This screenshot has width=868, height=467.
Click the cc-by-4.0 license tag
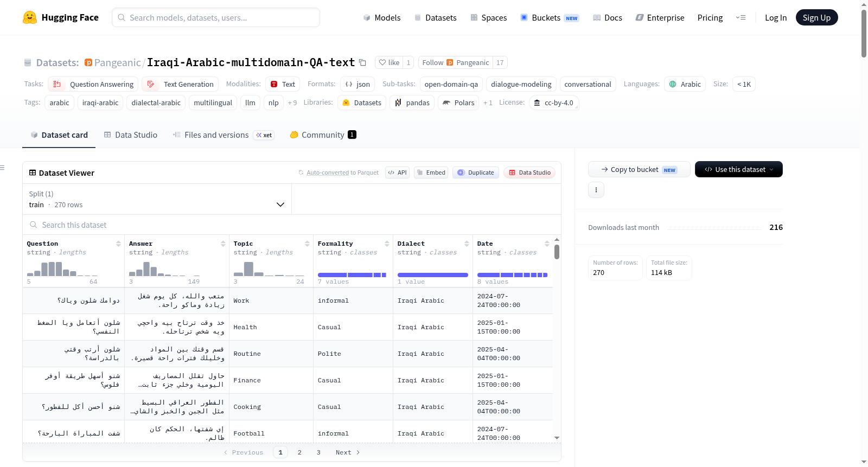[554, 103]
